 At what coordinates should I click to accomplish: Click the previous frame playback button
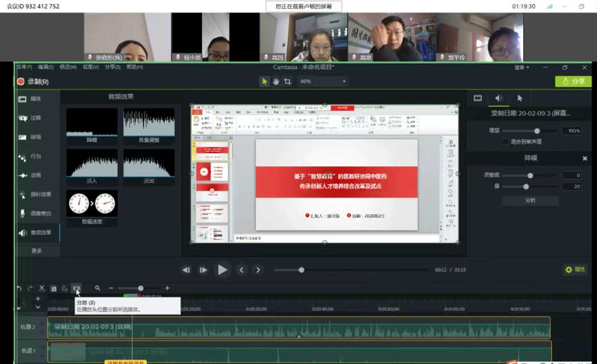186,270
